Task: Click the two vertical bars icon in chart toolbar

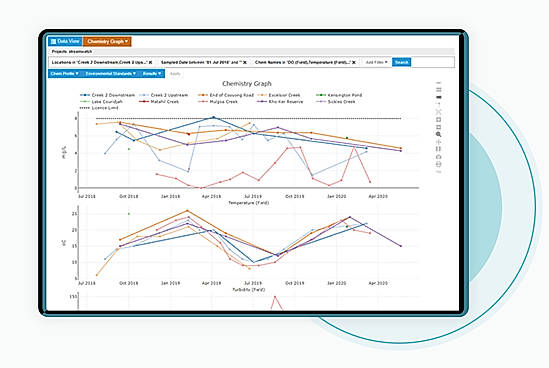Action: (439, 149)
